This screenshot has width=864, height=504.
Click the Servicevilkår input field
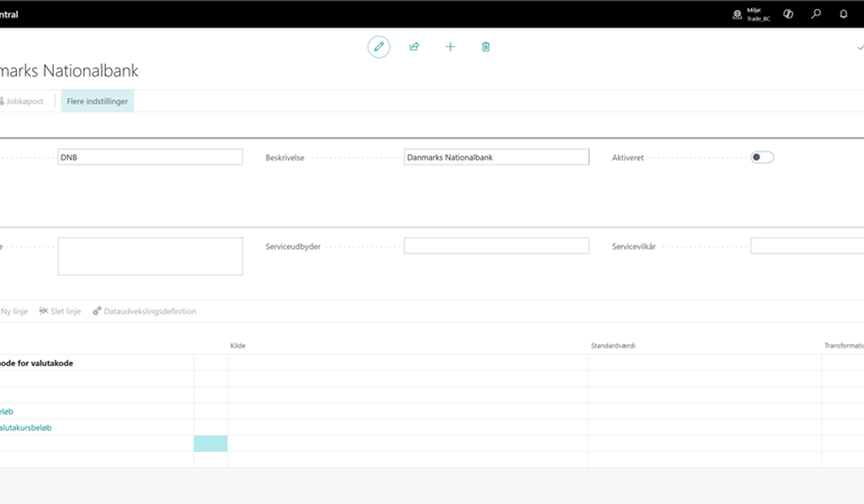point(807,246)
